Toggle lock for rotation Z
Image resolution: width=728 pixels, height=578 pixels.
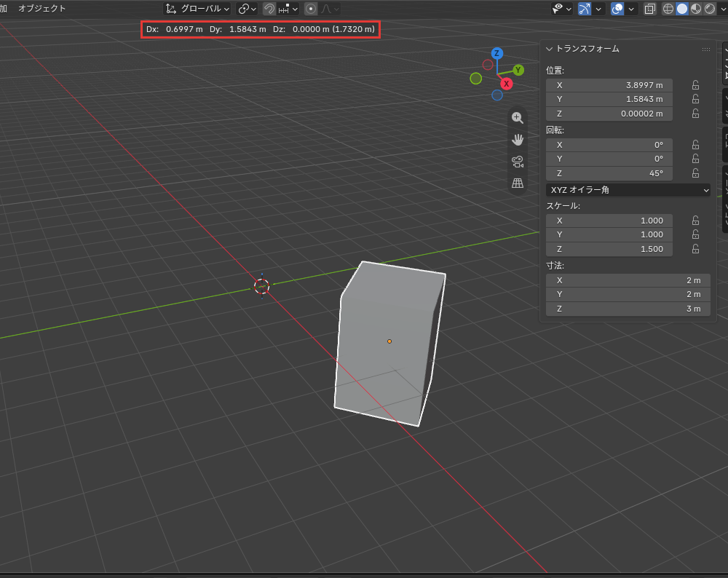[695, 173]
